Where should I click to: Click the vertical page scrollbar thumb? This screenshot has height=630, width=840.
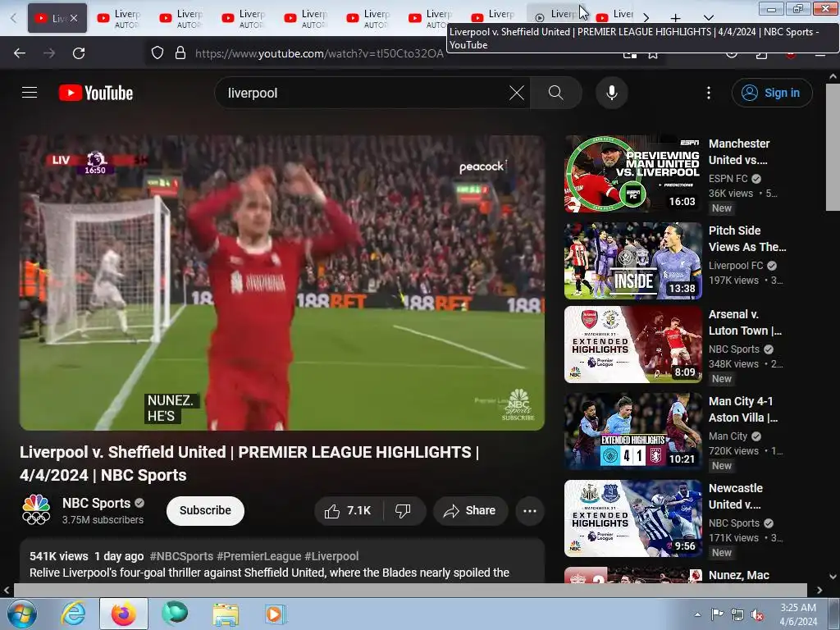[x=833, y=148]
